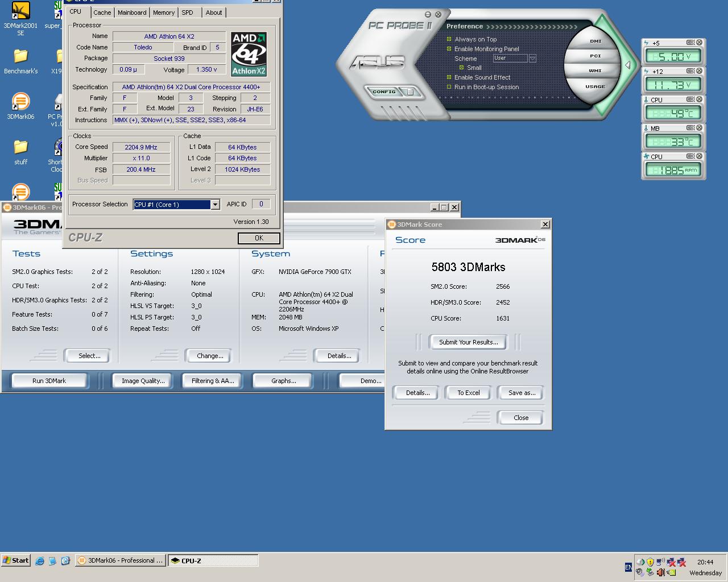Select the CPU tab in CPU-Z
728x582 pixels.
(76, 11)
